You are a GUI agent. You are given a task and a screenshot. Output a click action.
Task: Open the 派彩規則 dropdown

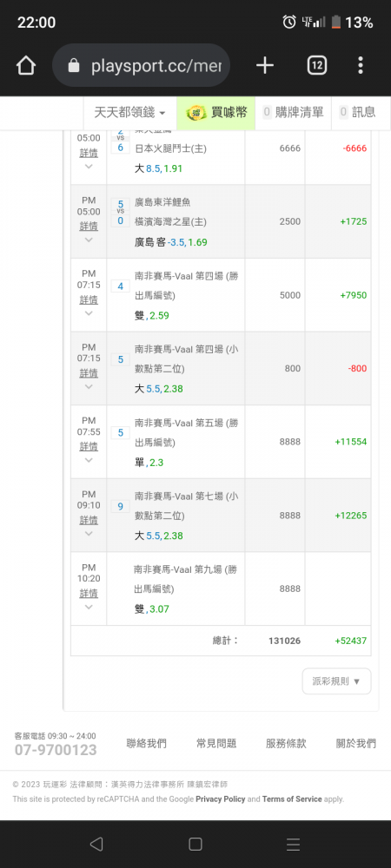pyautogui.click(x=337, y=681)
